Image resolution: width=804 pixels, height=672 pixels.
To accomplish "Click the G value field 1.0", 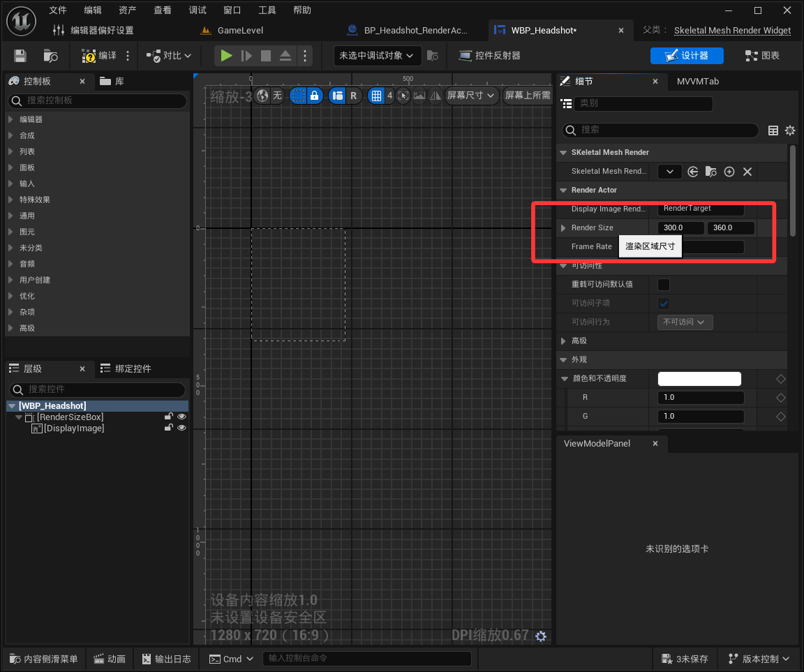I will coord(701,416).
